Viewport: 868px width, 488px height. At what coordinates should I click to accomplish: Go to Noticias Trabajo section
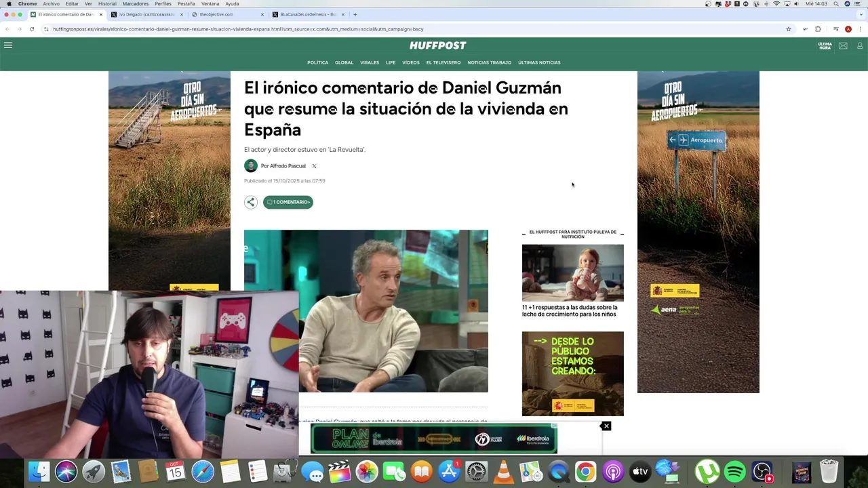pyautogui.click(x=489, y=62)
